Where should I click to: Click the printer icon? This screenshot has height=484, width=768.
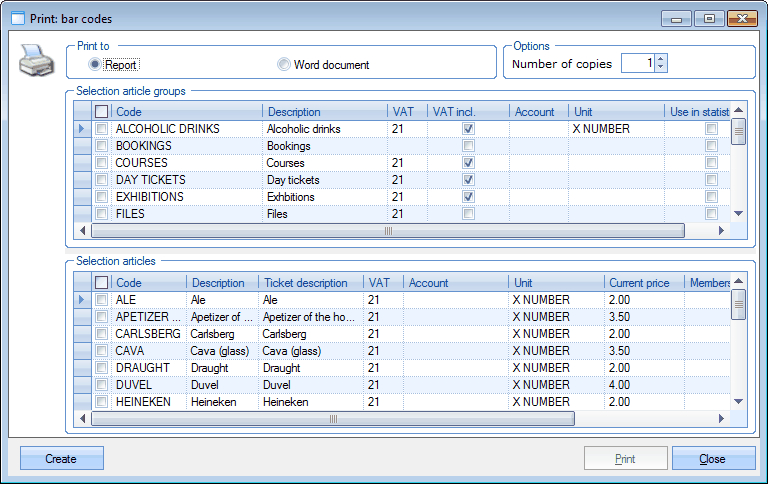point(37,64)
